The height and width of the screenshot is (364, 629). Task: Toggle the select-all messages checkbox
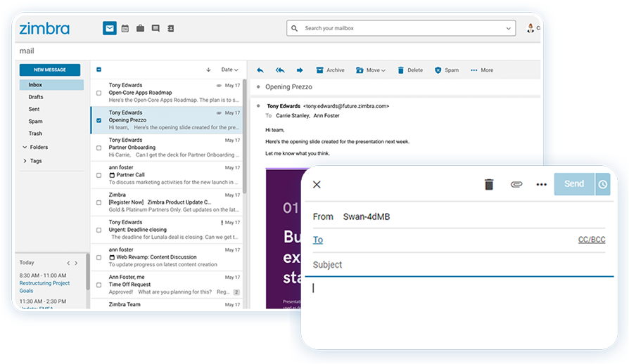pos(99,70)
